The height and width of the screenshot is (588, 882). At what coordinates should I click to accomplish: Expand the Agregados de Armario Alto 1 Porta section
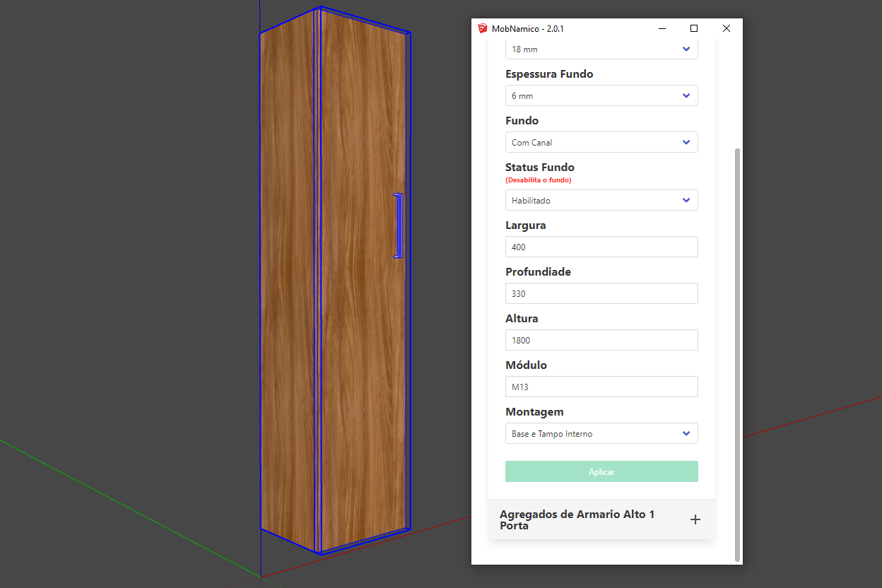pyautogui.click(x=577, y=519)
